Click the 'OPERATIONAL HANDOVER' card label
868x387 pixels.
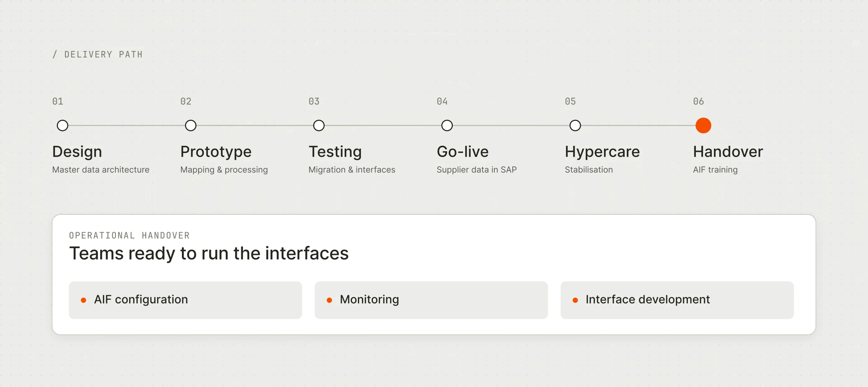(129, 235)
